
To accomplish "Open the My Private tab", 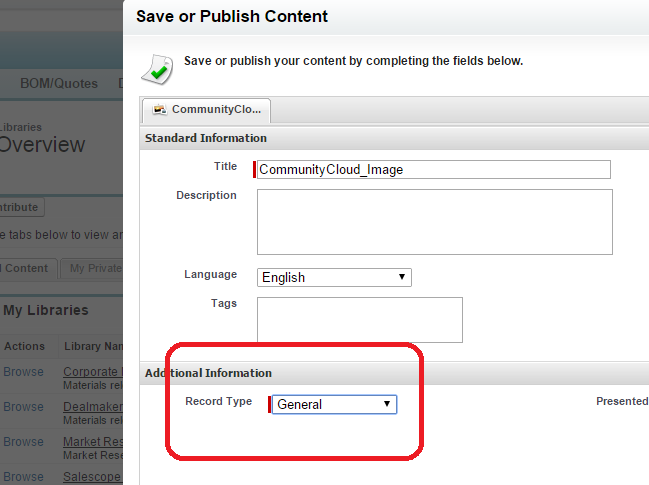I will (x=92, y=268).
